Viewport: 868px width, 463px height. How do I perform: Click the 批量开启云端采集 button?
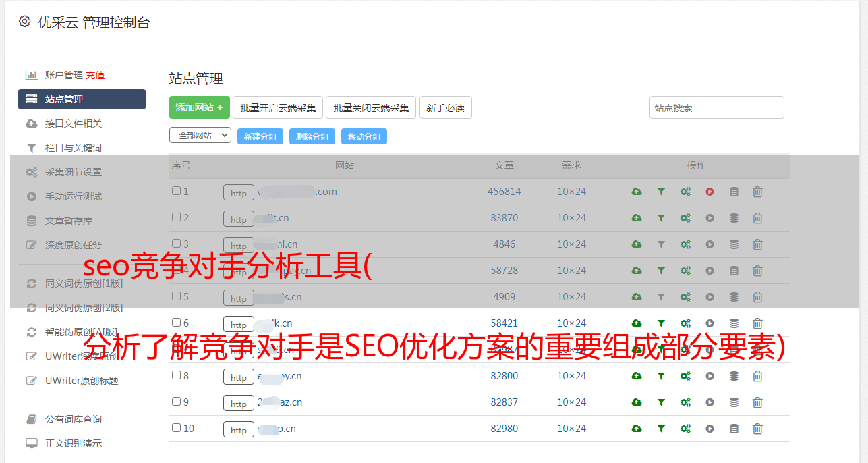click(x=278, y=107)
